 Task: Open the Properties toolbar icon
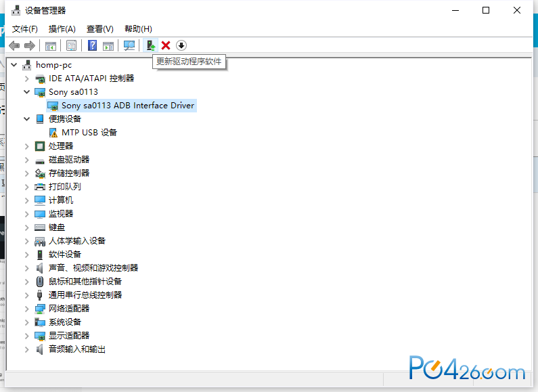pyautogui.click(x=71, y=45)
